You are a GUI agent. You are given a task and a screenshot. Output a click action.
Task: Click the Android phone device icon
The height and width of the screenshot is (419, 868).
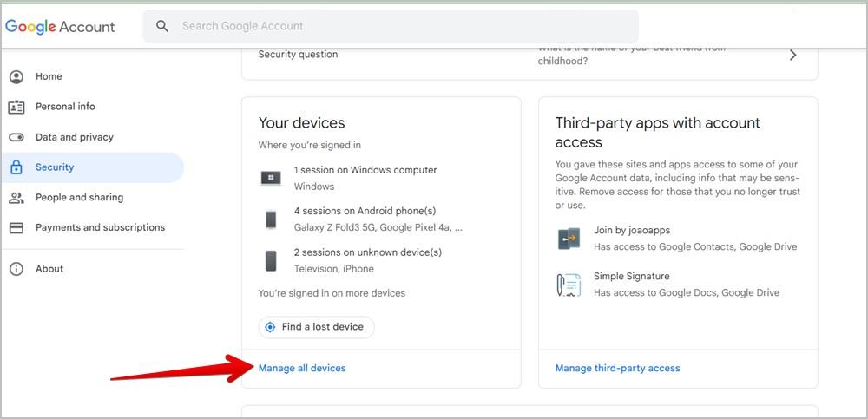coord(271,219)
